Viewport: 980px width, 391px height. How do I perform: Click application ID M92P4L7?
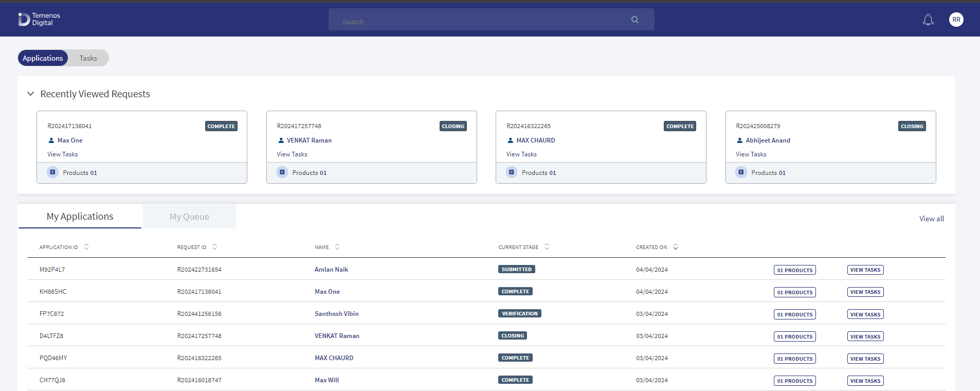pyautogui.click(x=52, y=270)
